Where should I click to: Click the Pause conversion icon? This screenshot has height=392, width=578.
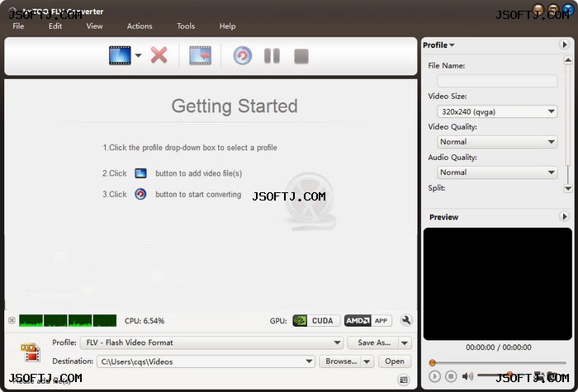(x=272, y=56)
